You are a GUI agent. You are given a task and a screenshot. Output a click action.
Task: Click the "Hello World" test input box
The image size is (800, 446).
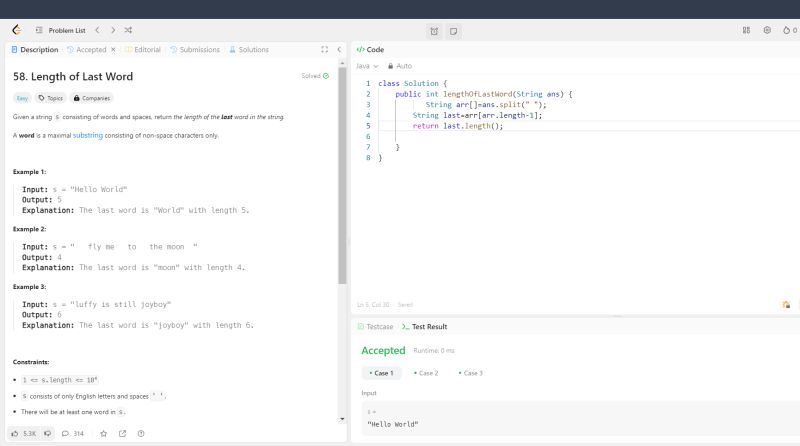coord(581,418)
